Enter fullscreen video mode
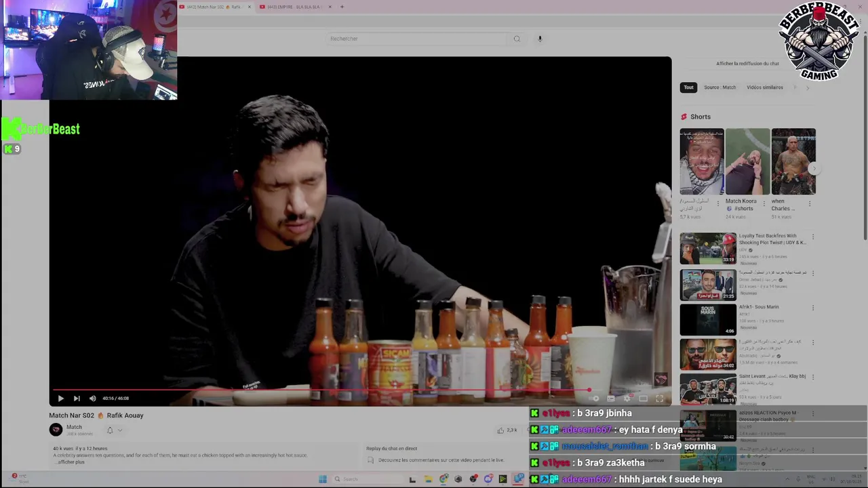The image size is (868, 488). pyautogui.click(x=660, y=399)
